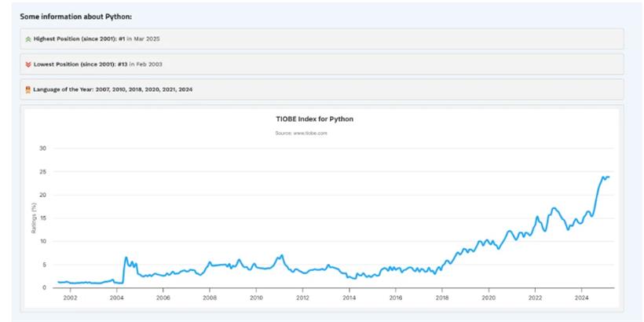Screen dimensions: 644x322
Task: Click the y-axis value 0
Action: pyautogui.click(x=44, y=287)
